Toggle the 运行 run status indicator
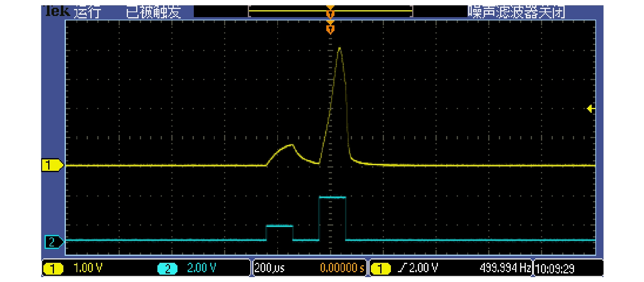The image size is (644, 282). point(87,12)
